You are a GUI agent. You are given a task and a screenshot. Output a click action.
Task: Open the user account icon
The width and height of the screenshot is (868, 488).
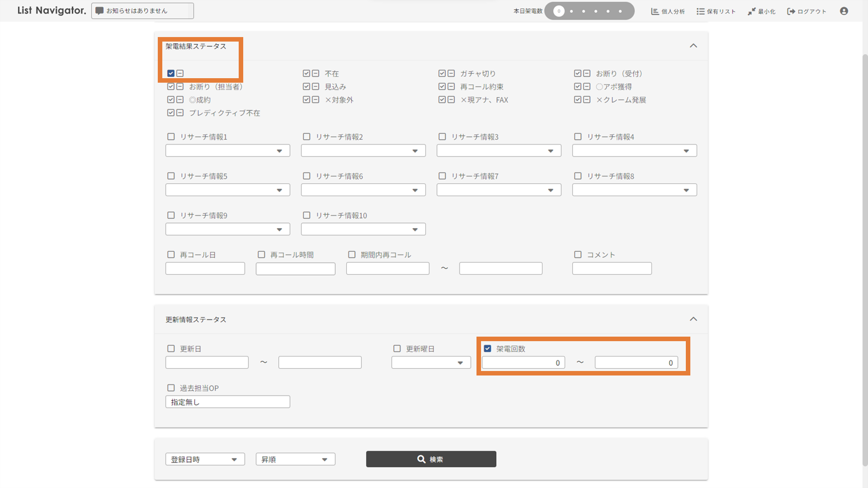click(844, 11)
